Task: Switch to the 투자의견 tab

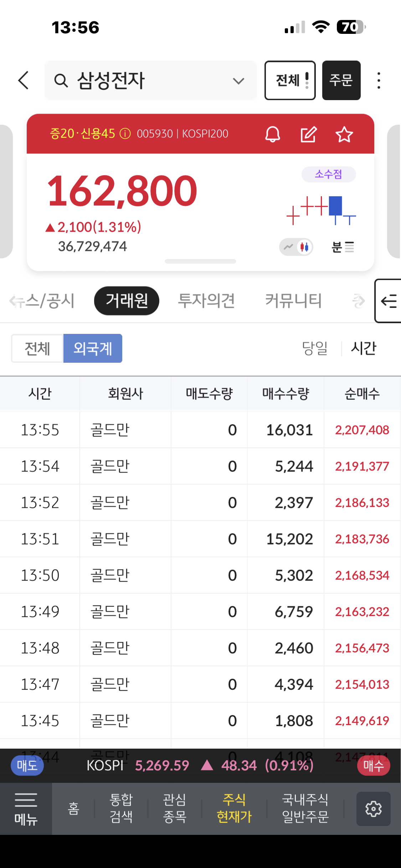Action: 206,301
